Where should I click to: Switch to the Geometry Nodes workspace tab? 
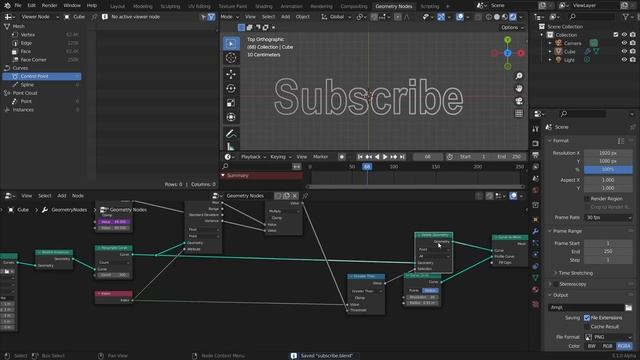coord(393,7)
